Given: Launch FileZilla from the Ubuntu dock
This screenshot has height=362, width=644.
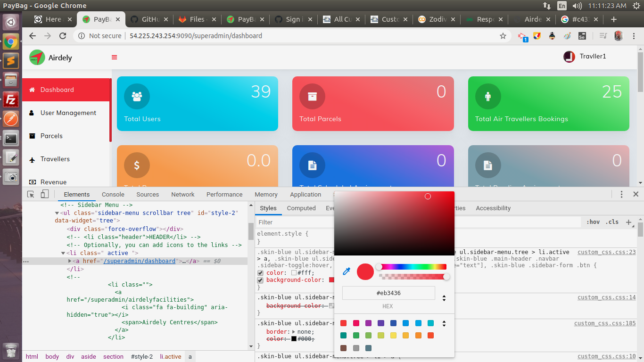Looking at the screenshot, I should [11, 99].
